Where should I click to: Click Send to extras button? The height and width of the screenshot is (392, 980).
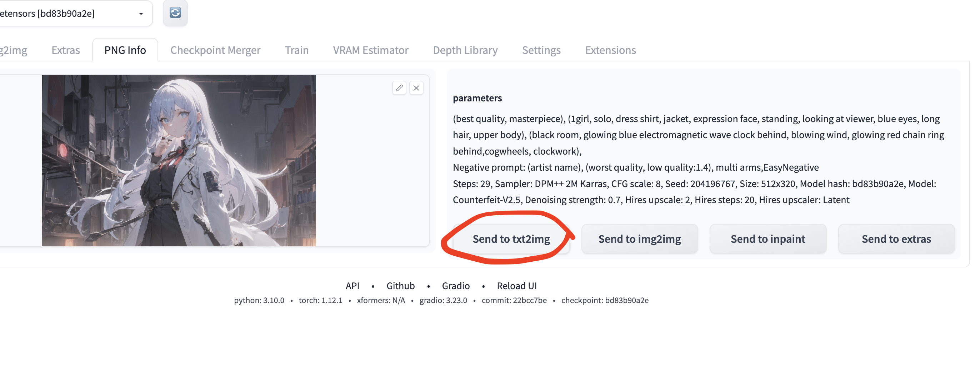(896, 239)
